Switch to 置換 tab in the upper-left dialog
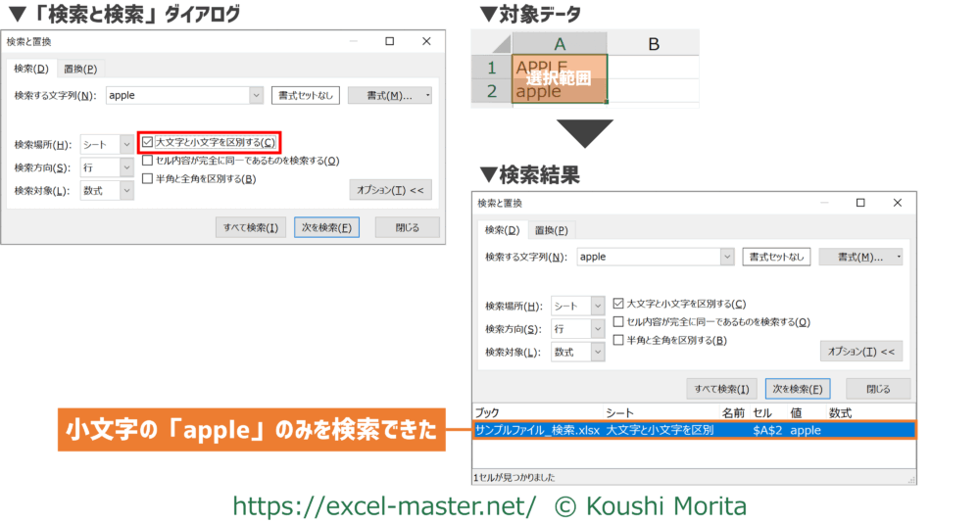Viewport: 980px width, 524px height. point(80,69)
